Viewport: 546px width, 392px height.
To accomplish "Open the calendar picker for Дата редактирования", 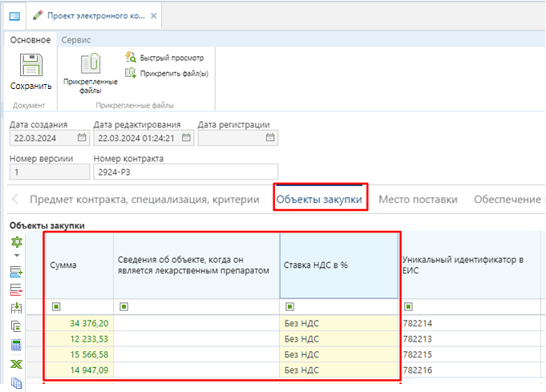I will click(186, 138).
